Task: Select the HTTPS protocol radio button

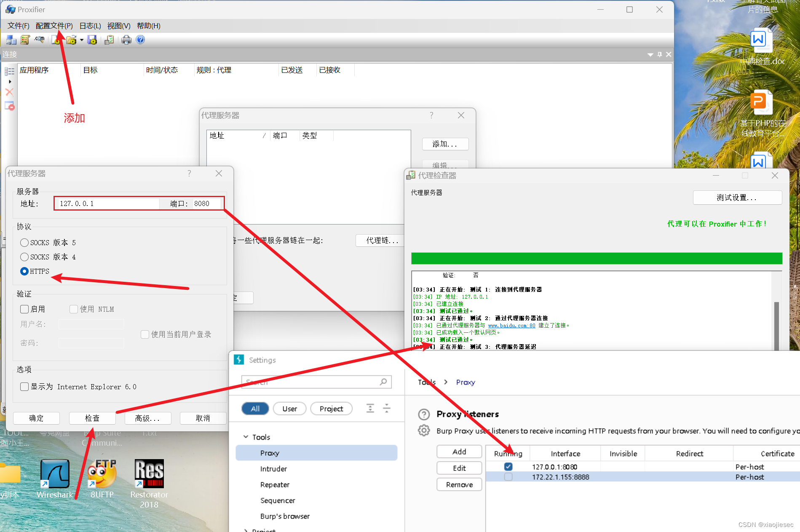Action: click(24, 271)
